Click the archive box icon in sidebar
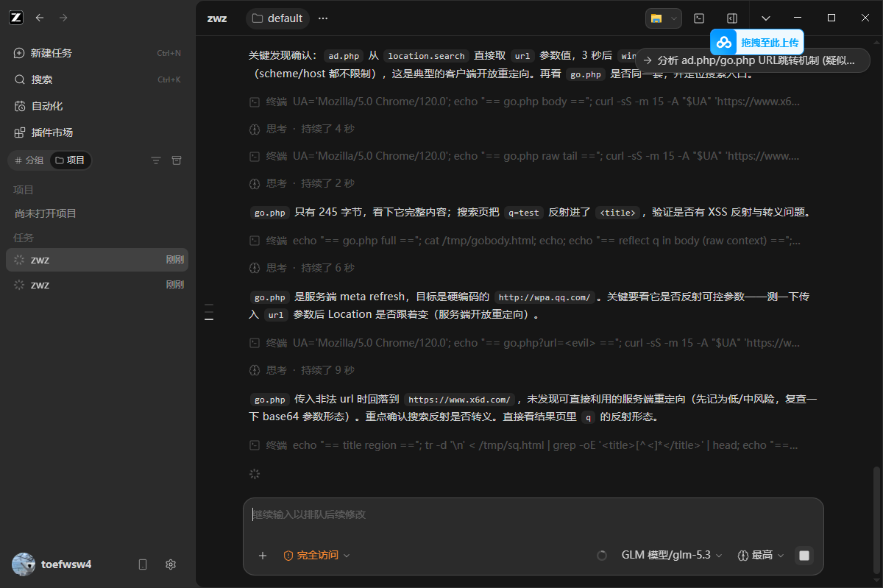This screenshot has width=883, height=588. [x=176, y=160]
